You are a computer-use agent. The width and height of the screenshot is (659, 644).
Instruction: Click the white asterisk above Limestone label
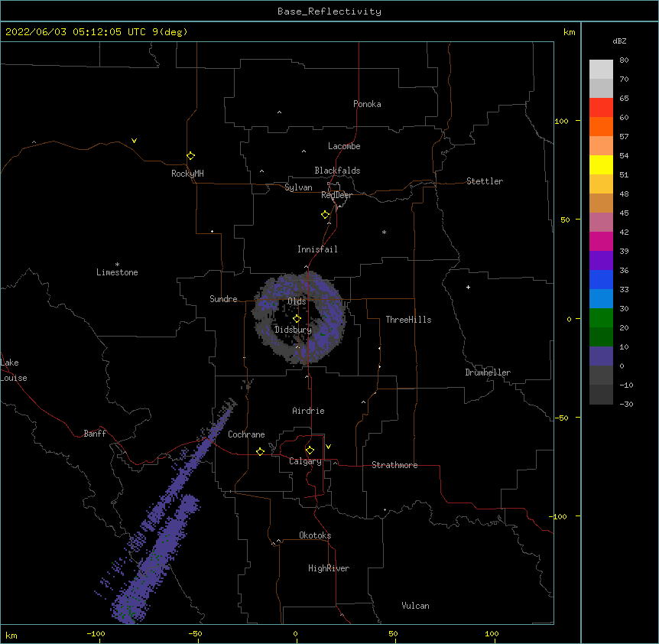[x=117, y=264]
